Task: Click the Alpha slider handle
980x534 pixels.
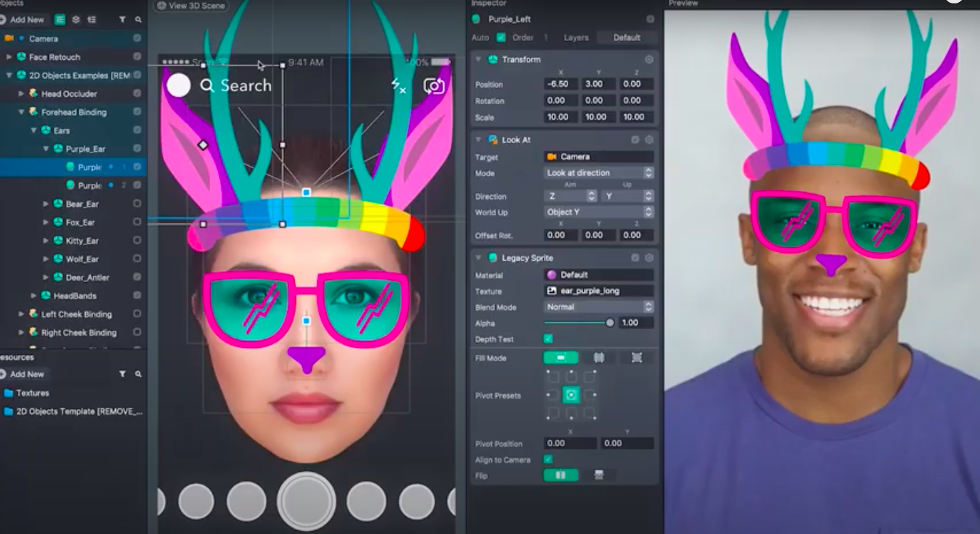Action: pos(610,323)
